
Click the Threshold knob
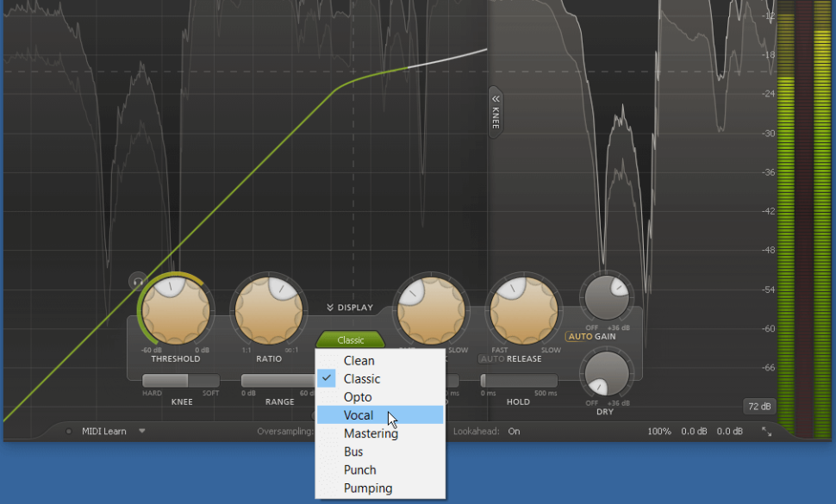176,310
